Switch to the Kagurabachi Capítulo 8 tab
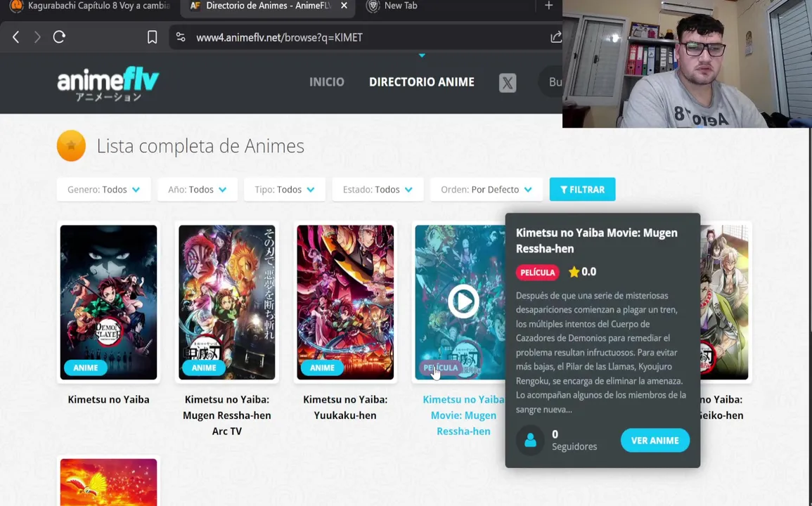 [x=89, y=6]
